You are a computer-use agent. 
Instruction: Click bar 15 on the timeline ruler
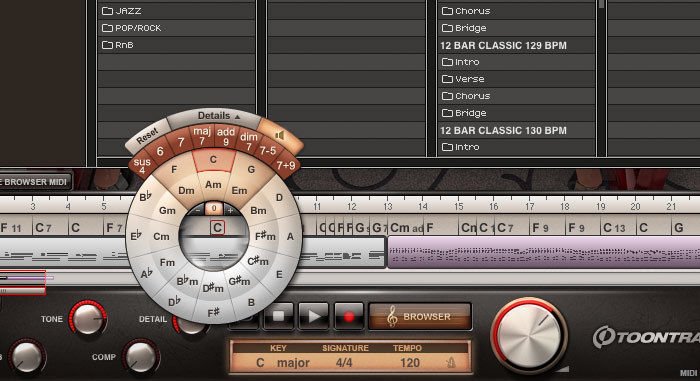click(x=458, y=206)
